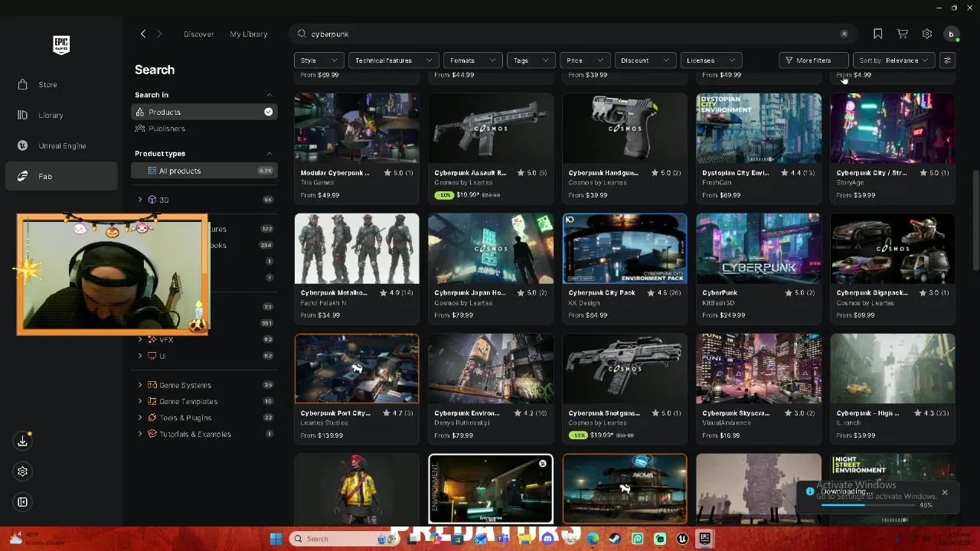Select Products under Search in
This screenshot has width=980, height=551.
click(204, 112)
